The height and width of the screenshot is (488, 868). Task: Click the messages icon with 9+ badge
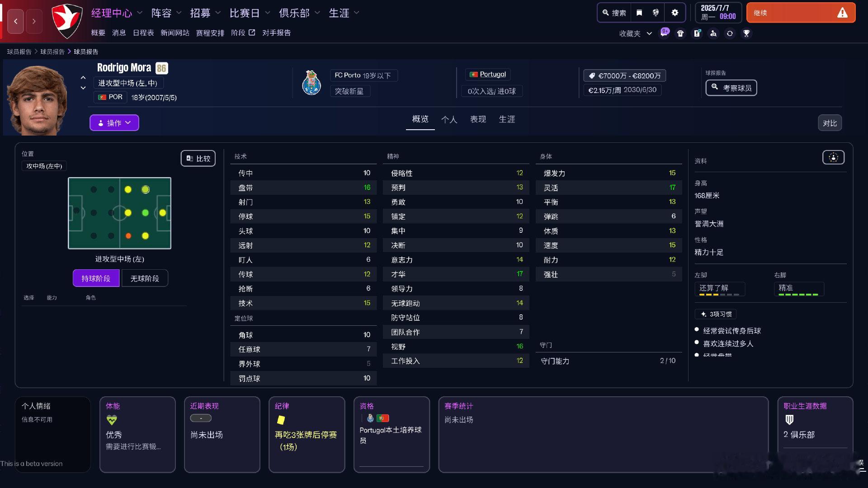pyautogui.click(x=664, y=33)
